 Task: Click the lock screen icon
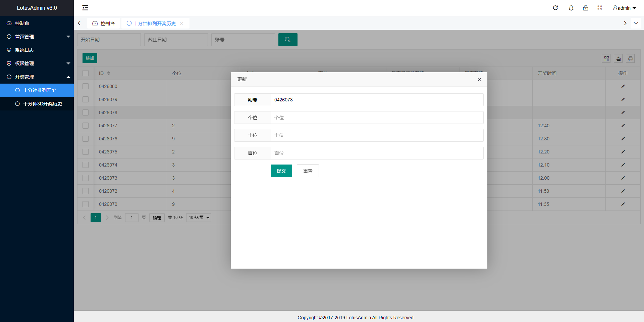point(585,8)
